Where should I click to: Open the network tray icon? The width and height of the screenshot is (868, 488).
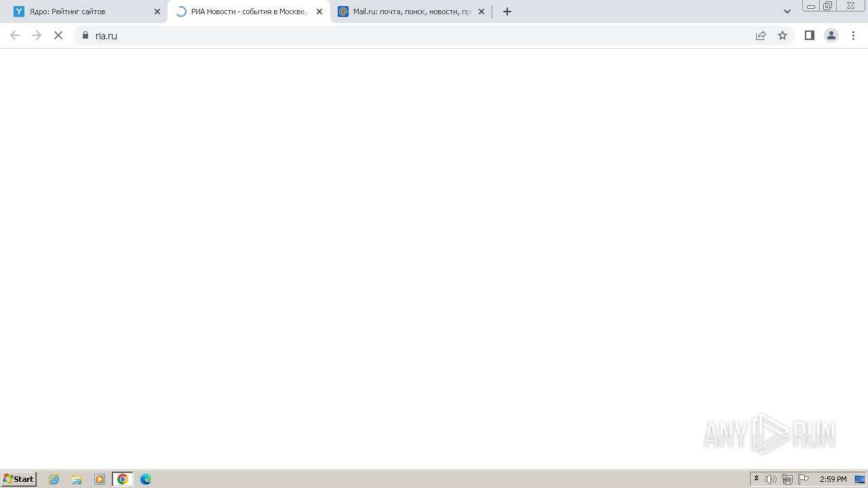[x=787, y=479]
